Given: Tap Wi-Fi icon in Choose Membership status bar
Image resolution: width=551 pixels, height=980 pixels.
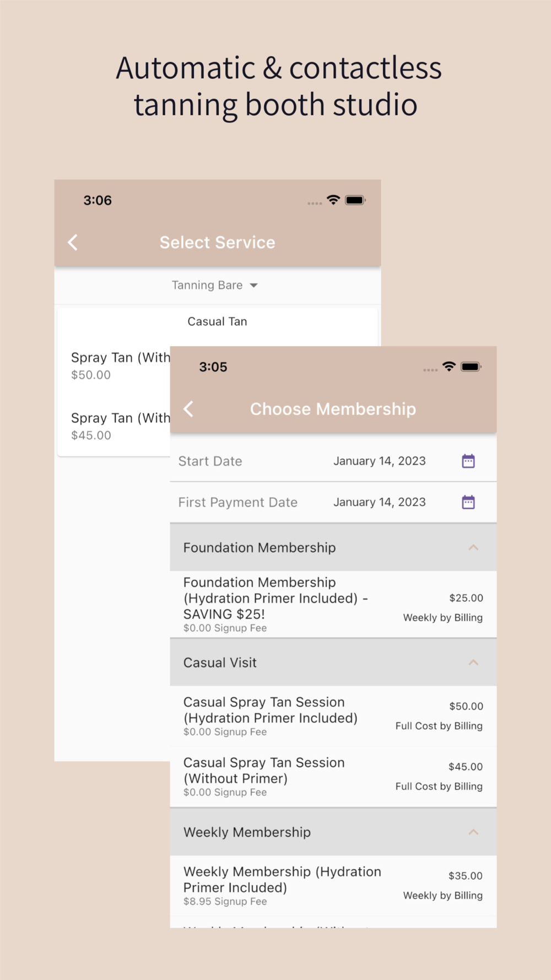Looking at the screenshot, I should [x=449, y=367].
